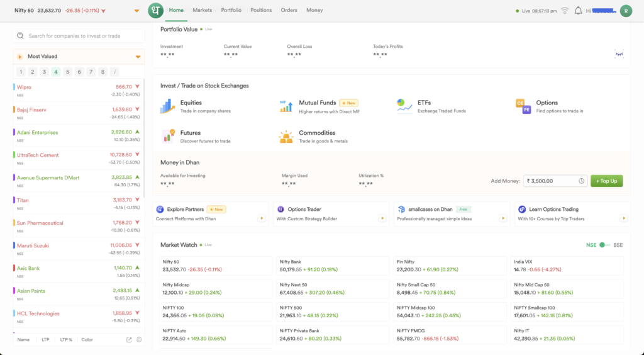Click the watchlist info i icon
Image resolution: width=644 pixels, height=355 pixels.
click(114, 72)
